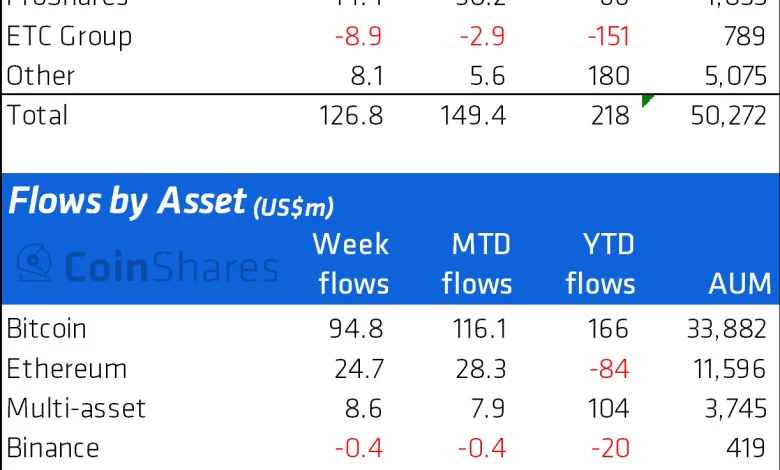Select the YTD flows column header
Image resolution: width=780 pixels, height=470 pixels.
coord(600,264)
